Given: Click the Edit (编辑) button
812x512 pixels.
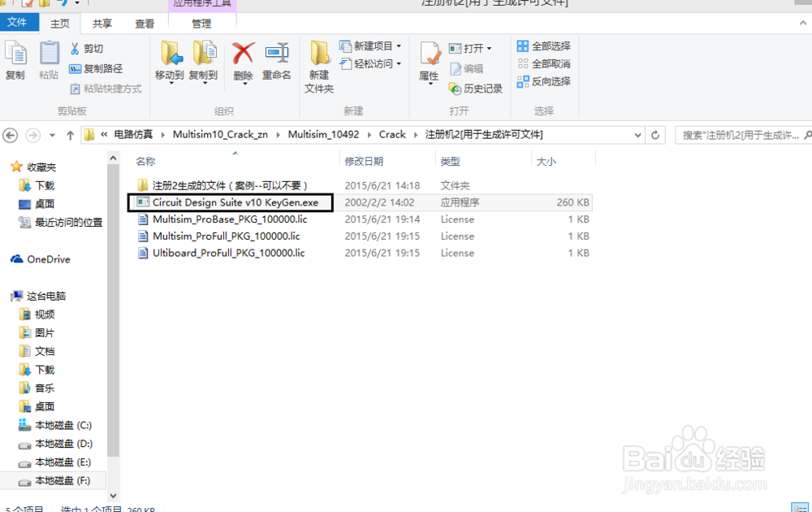Looking at the screenshot, I should pos(466,68).
